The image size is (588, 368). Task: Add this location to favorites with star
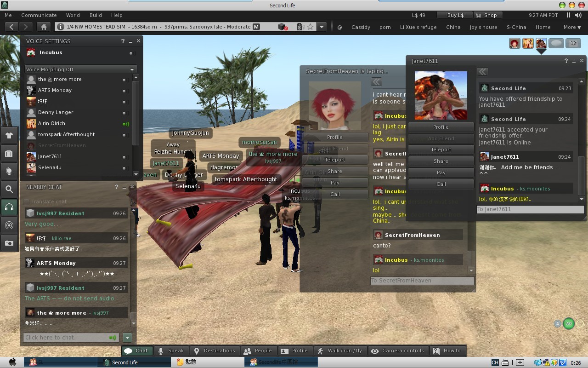311,27
